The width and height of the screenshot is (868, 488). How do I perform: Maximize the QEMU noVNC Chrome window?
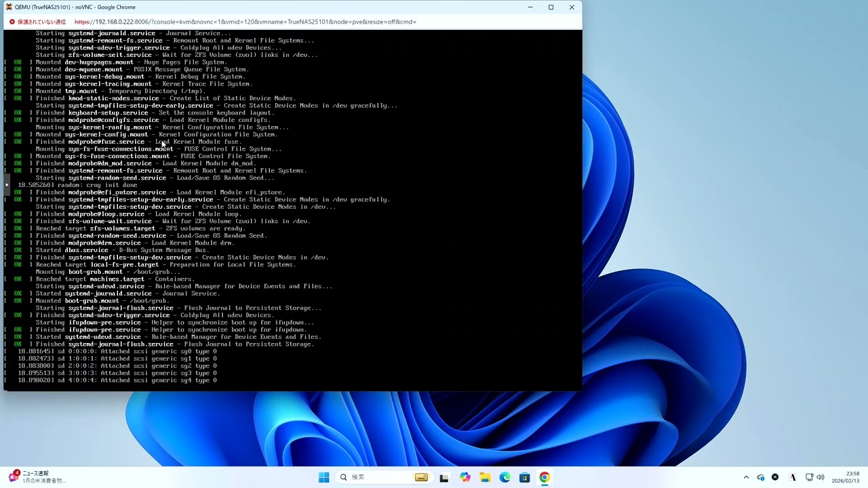(551, 7)
